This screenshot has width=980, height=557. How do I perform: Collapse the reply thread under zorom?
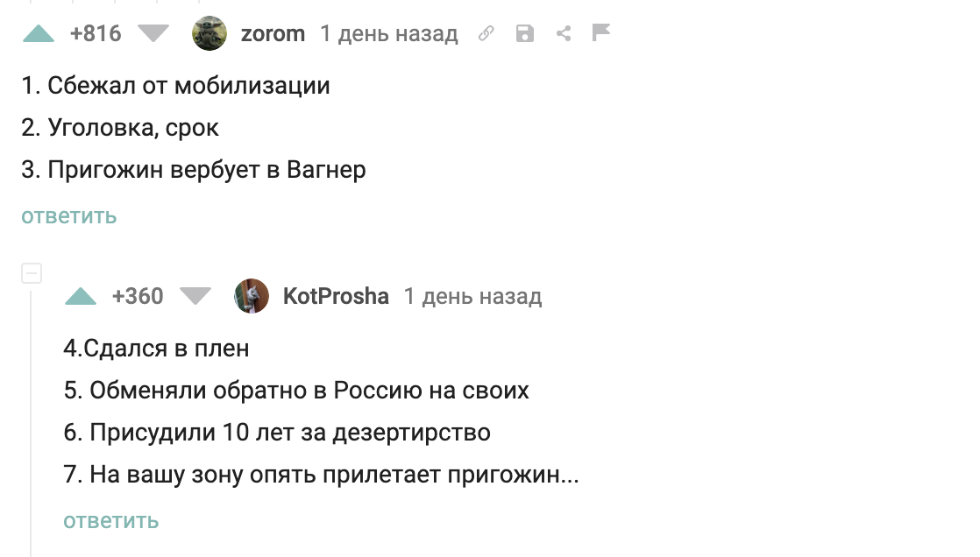point(32,274)
